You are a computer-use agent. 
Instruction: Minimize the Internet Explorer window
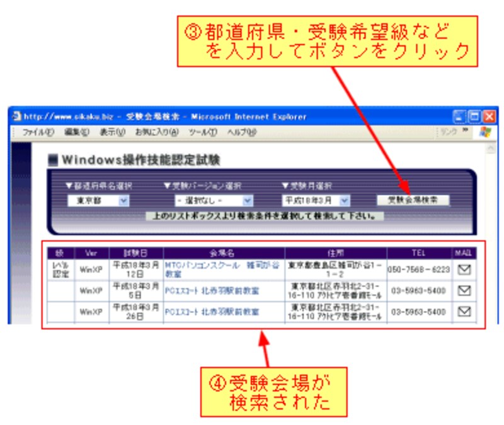459,116
